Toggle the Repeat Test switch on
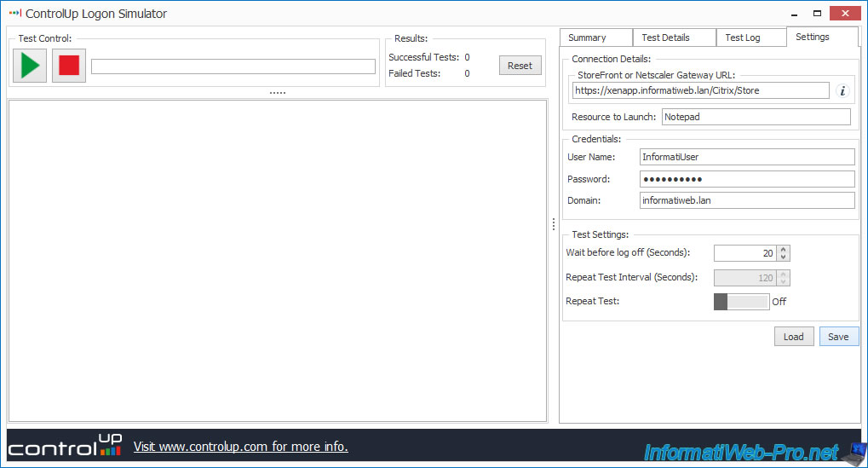The height and width of the screenshot is (468, 868). [x=742, y=302]
